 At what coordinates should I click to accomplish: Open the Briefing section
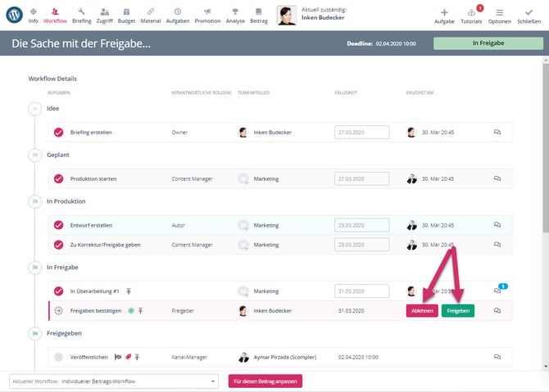(x=81, y=15)
